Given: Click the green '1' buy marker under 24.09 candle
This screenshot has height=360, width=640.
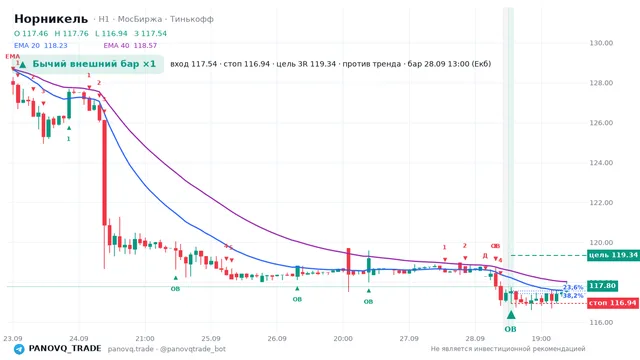Looking at the screenshot, I should tap(69, 139).
